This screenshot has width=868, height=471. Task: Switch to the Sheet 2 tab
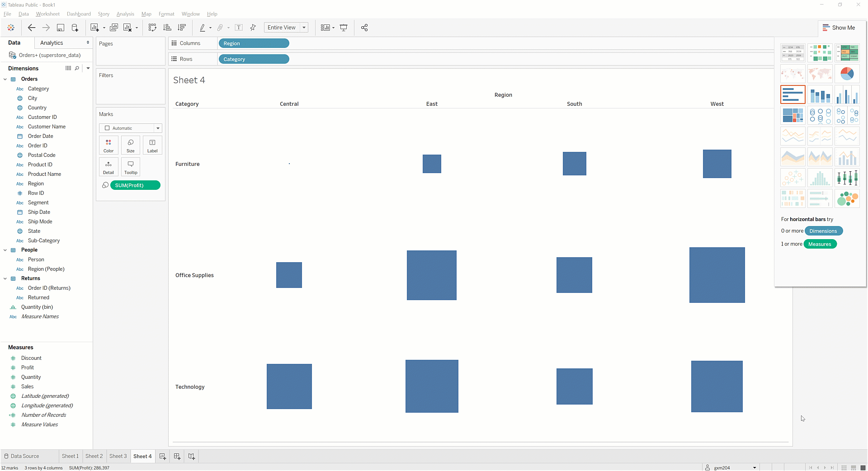point(94,457)
